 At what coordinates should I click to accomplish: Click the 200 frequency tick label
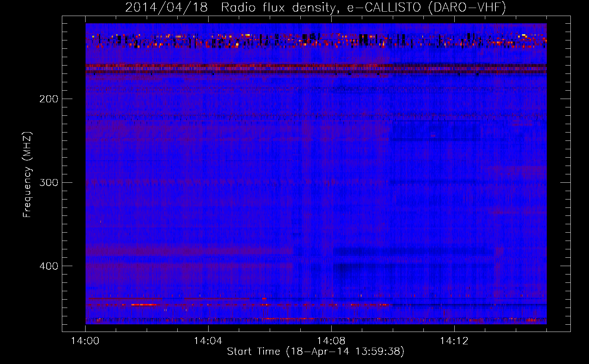48,99
